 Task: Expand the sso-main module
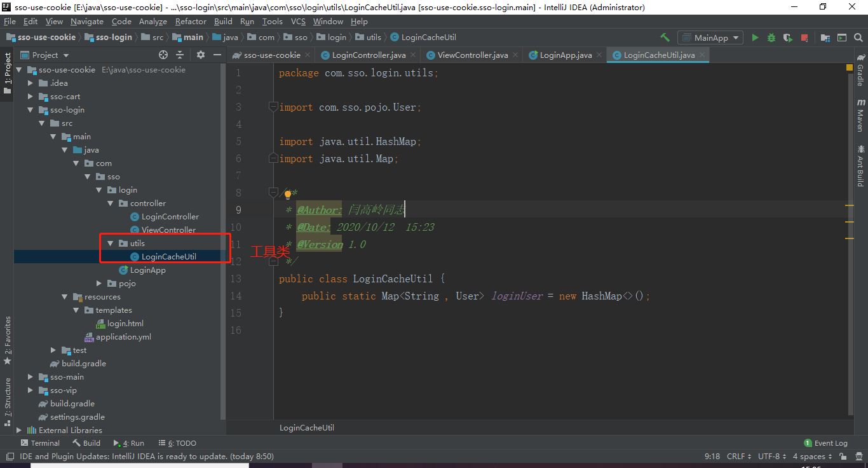pos(30,377)
